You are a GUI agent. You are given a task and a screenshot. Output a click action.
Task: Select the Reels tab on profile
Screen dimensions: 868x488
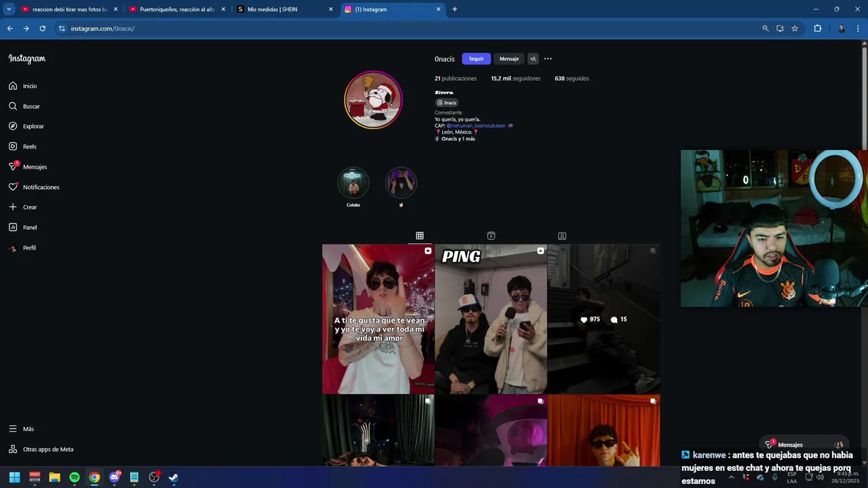point(491,236)
